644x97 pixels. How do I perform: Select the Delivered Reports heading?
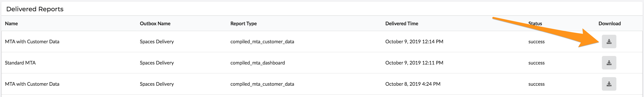click(35, 9)
